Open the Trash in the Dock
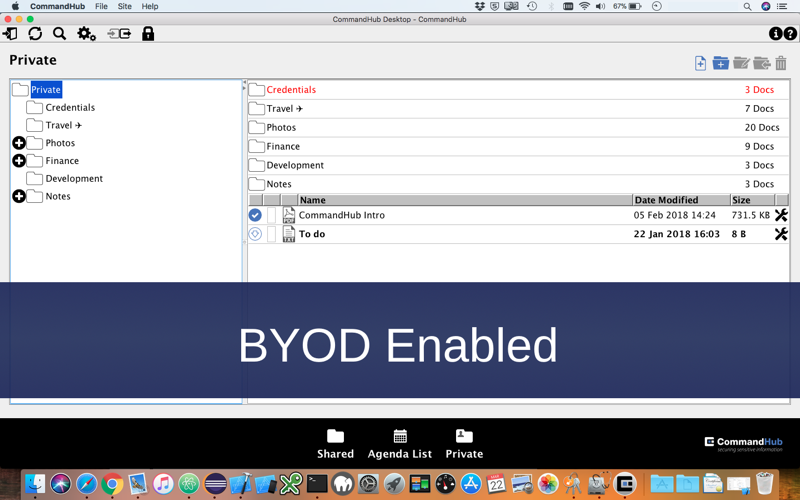 pos(764,483)
